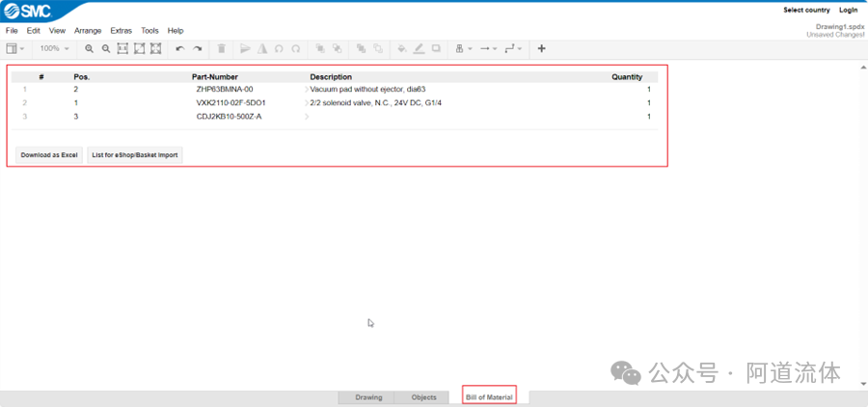Undo the last action
This screenshot has width=868, height=407.
pyautogui.click(x=180, y=49)
